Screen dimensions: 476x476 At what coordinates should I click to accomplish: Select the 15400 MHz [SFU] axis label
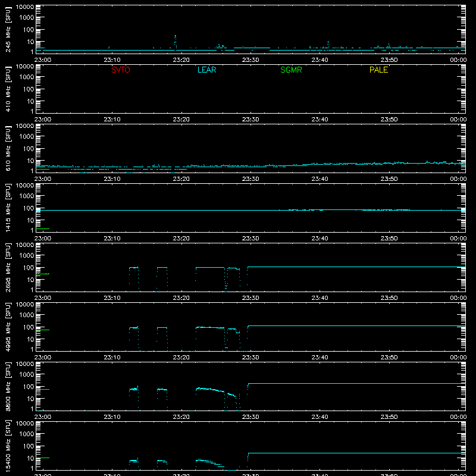[8, 446]
